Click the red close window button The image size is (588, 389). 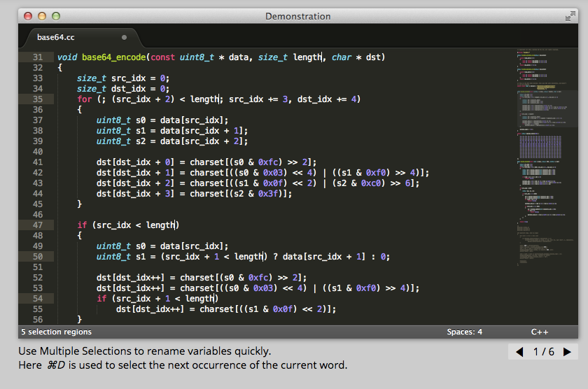click(x=28, y=15)
